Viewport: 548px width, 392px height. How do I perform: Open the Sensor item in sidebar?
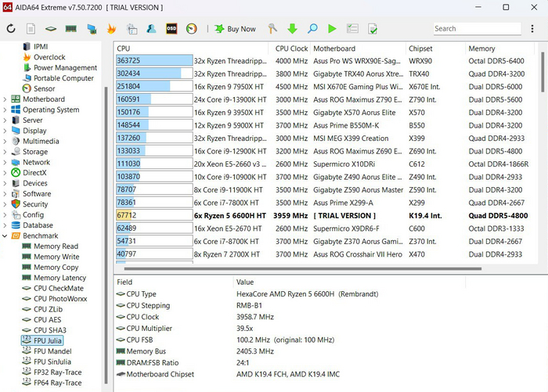click(44, 88)
